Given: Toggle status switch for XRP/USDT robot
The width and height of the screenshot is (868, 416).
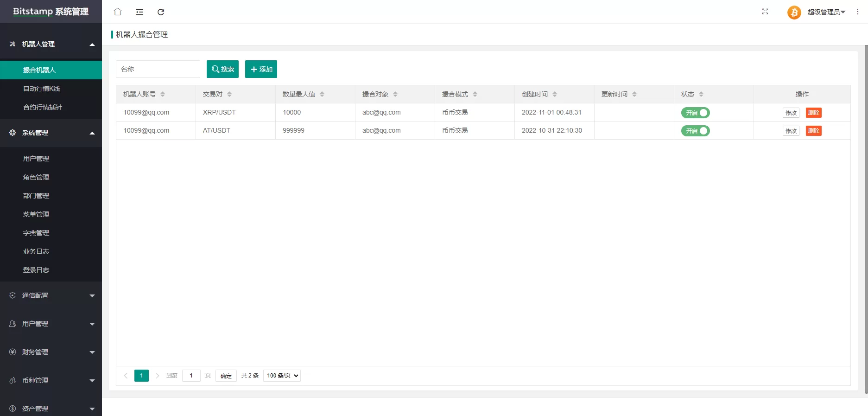Looking at the screenshot, I should 695,113.
